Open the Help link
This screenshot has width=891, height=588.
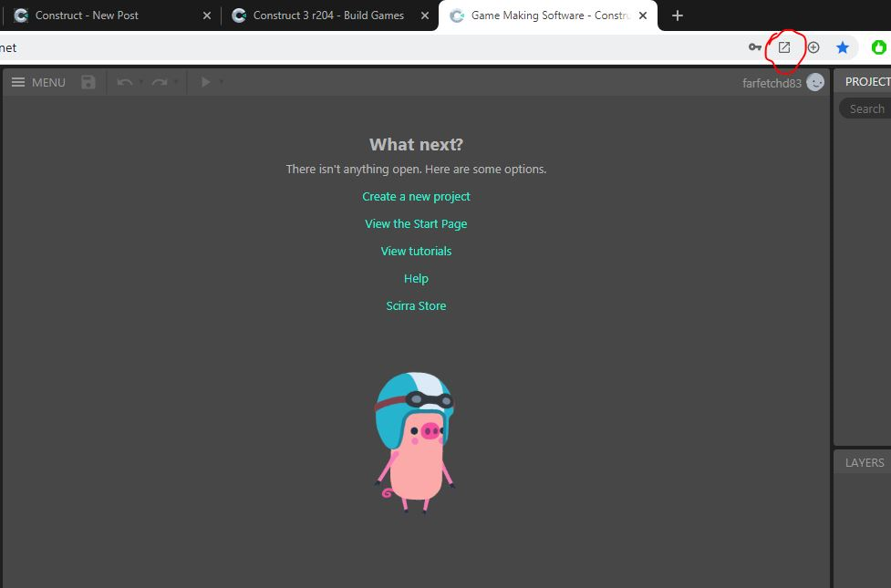(416, 278)
